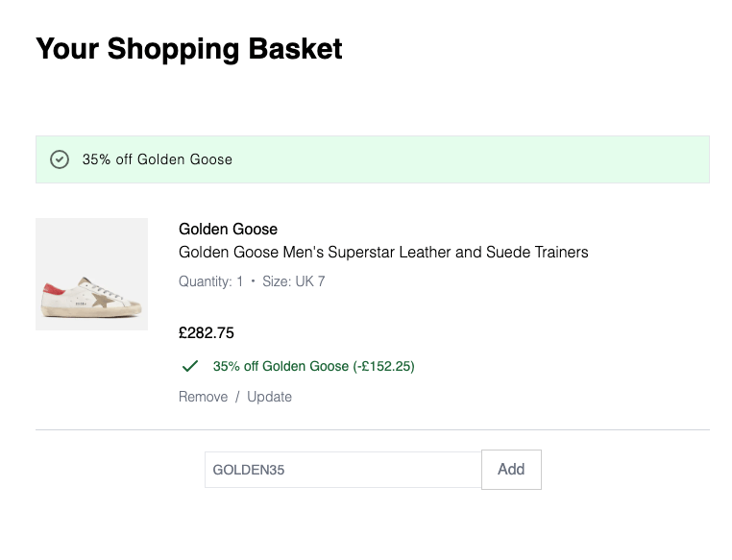Click the banner text '35% off Golden Goose'
The width and height of the screenshot is (732, 560).
[x=158, y=159]
